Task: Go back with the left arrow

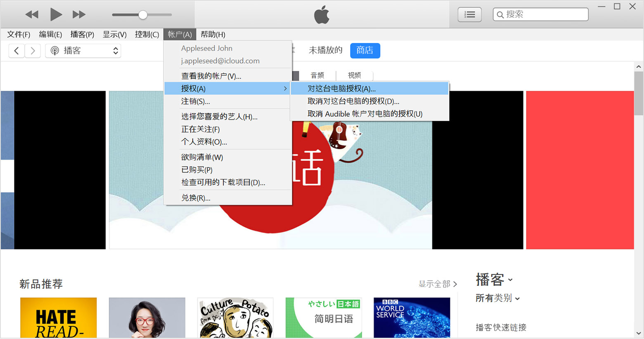Action: click(x=17, y=51)
